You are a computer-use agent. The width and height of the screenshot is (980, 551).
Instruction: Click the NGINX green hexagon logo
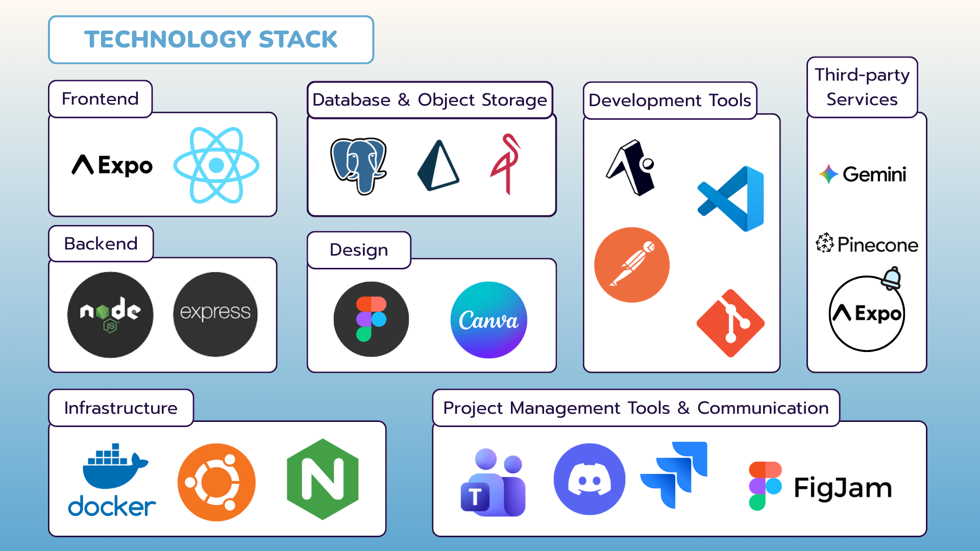tap(323, 480)
